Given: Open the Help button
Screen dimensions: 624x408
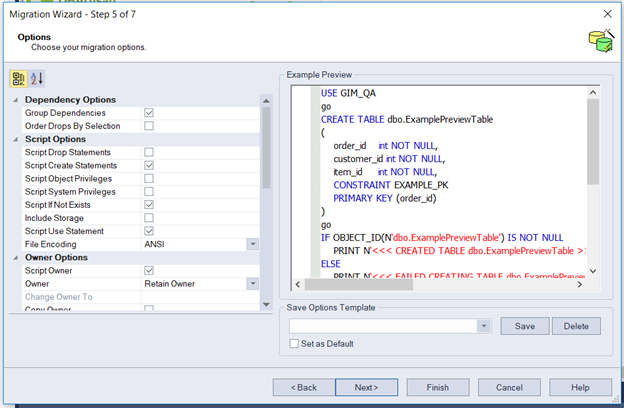Looking at the screenshot, I should click(x=580, y=387).
